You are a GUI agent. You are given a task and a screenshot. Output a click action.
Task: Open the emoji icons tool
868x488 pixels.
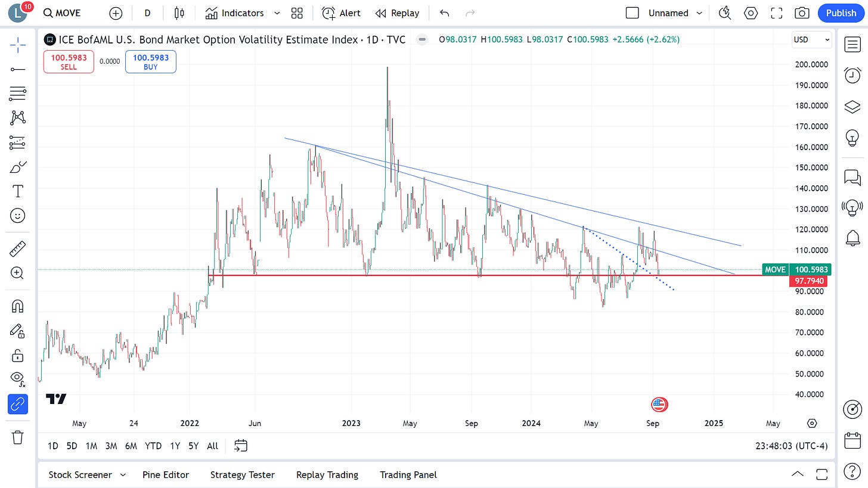[x=18, y=216]
